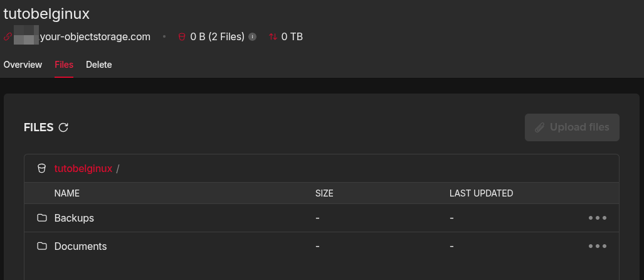The width and height of the screenshot is (644, 280).
Task: Click the link icon beside the storage URL
Action: (8, 37)
